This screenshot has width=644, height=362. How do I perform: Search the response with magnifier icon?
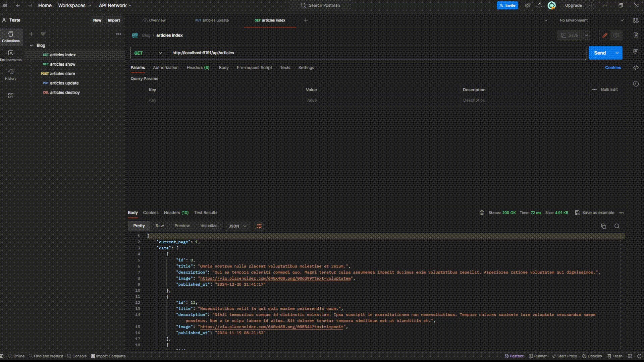tap(617, 226)
